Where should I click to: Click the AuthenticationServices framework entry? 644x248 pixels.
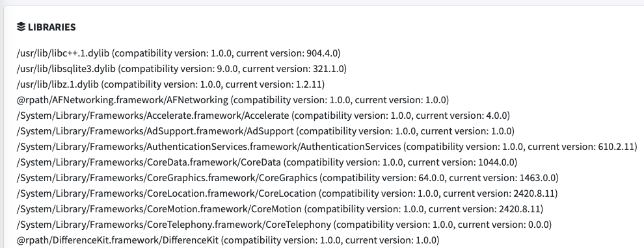327,147
